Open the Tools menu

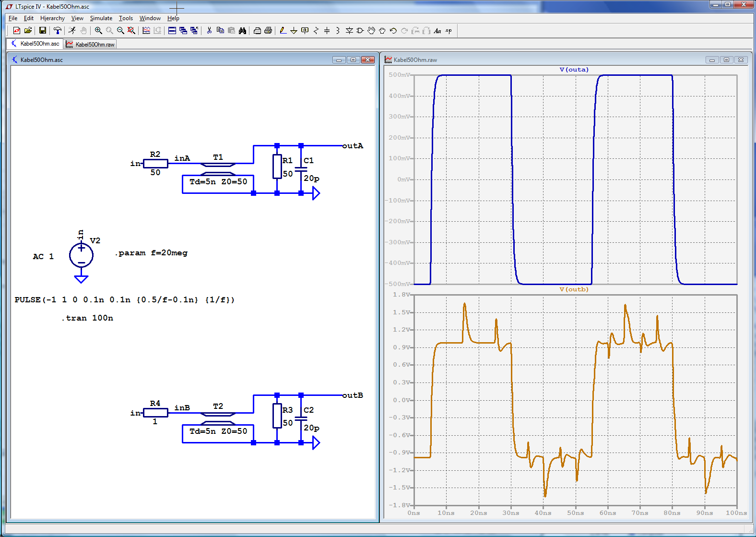click(126, 18)
